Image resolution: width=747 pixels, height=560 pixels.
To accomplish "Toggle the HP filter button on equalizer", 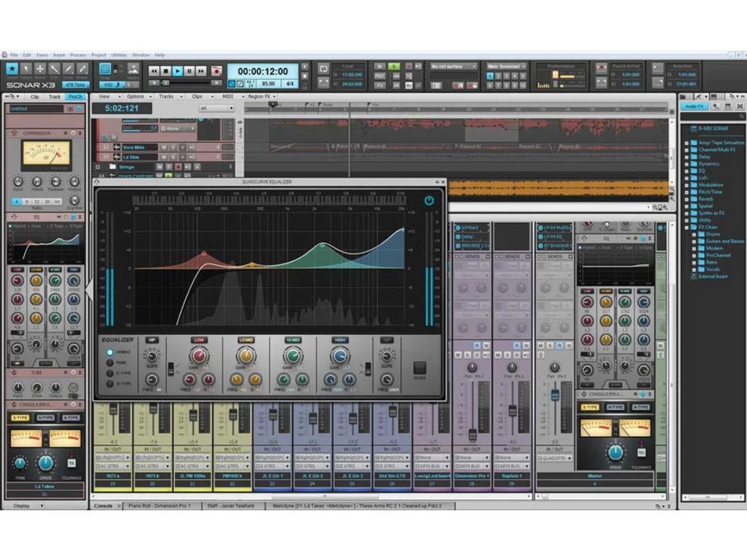I will pos(151,340).
